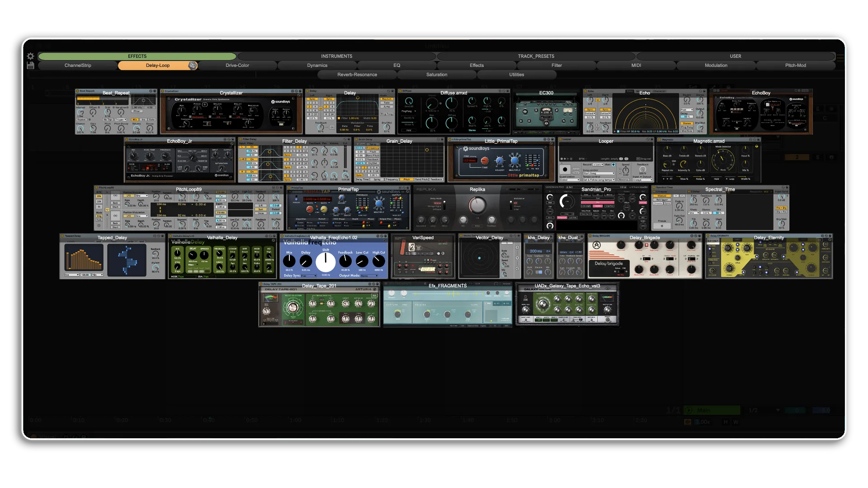Open Looper Quantization 'Global' dropdown
The image size is (868, 488).
point(569,180)
